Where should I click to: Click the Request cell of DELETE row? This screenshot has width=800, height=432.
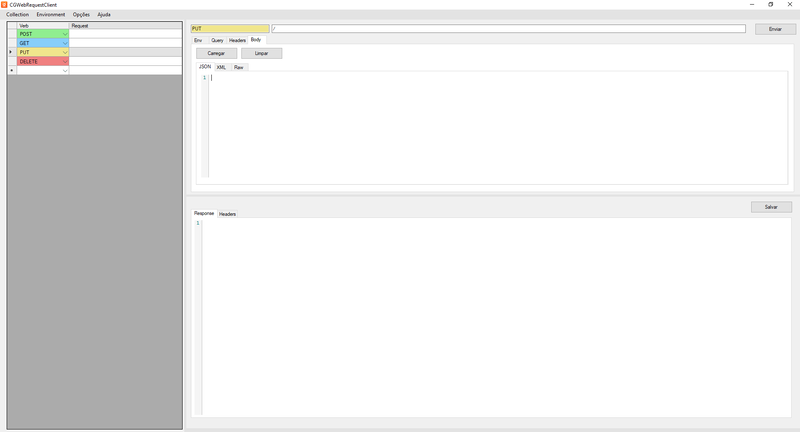point(126,62)
